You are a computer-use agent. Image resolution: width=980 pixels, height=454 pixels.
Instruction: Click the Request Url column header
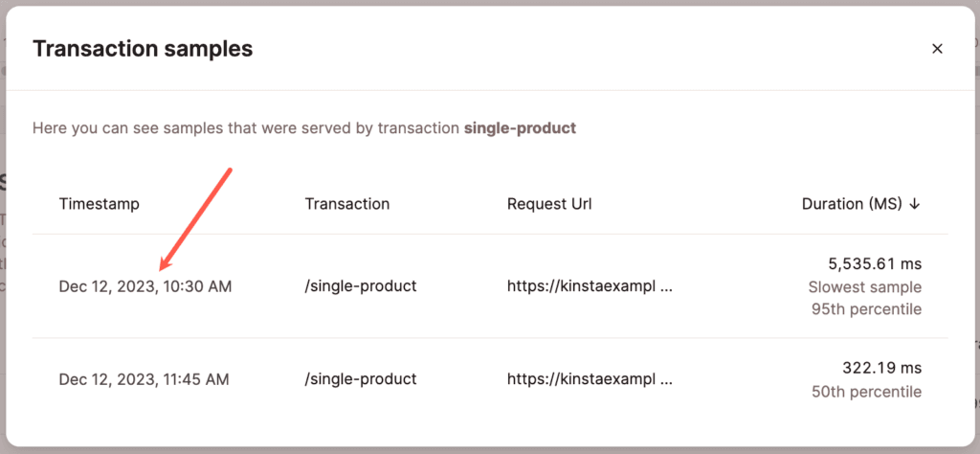[550, 204]
